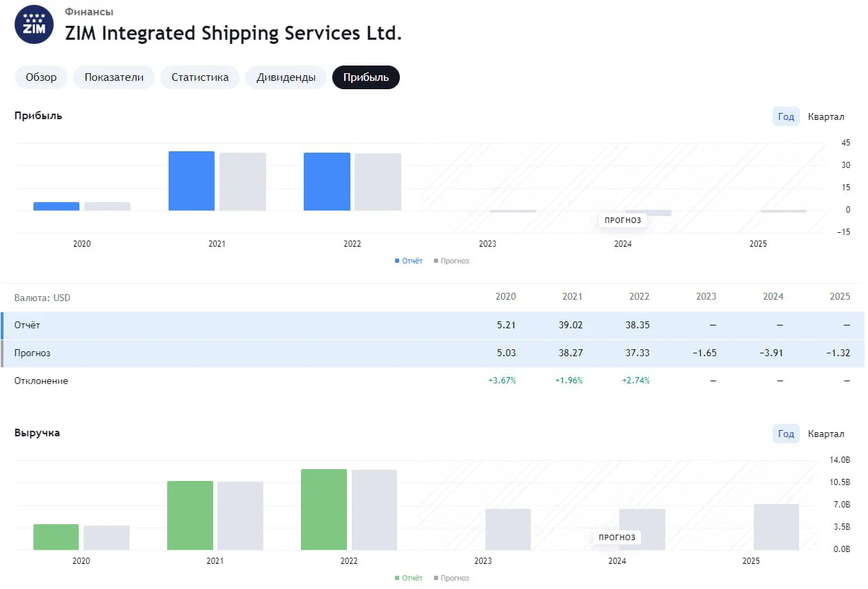Click the blue 2021 reported earnings bar
The height and width of the screenshot is (589, 868).
[x=192, y=181]
